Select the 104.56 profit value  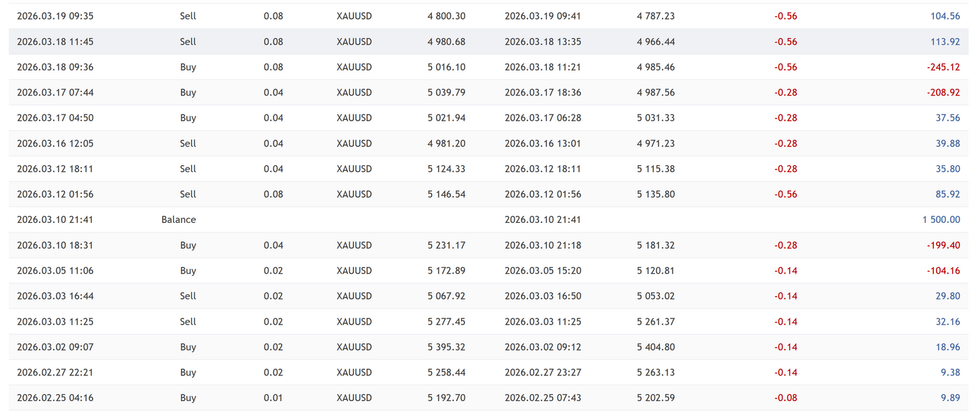[945, 16]
